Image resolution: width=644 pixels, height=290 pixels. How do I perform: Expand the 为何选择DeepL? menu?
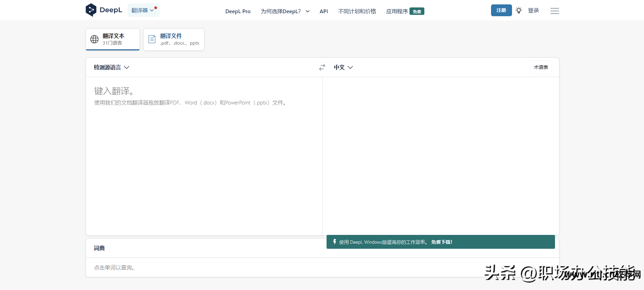(x=285, y=11)
